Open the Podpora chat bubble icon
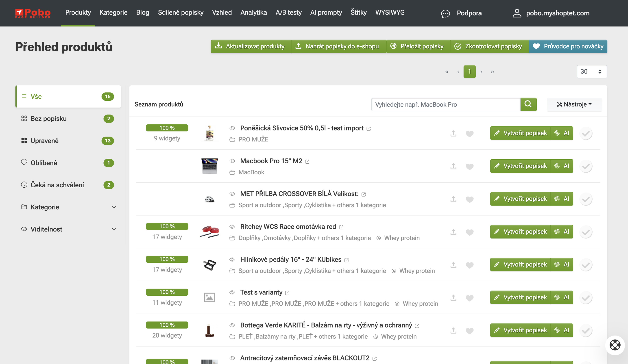 coord(445,13)
